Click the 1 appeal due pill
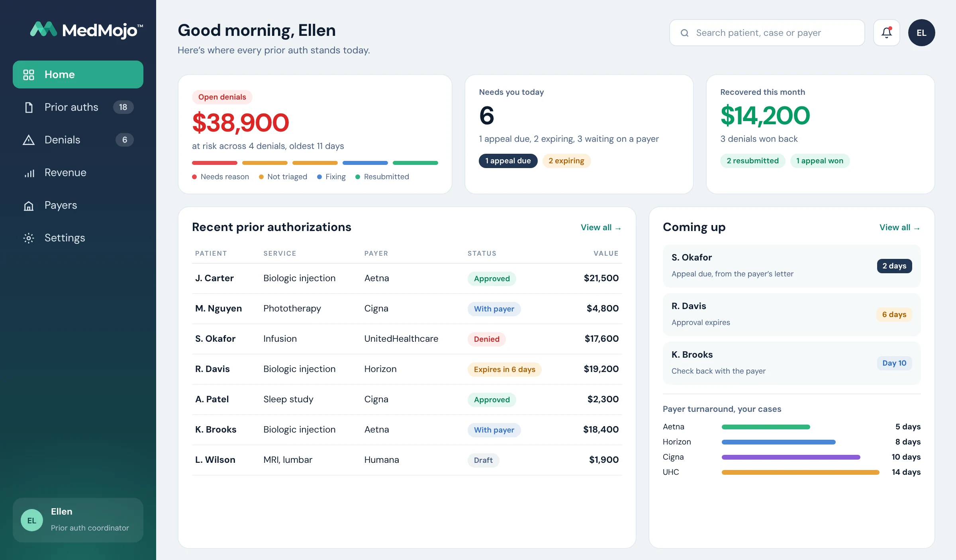The width and height of the screenshot is (956, 560). pos(508,161)
